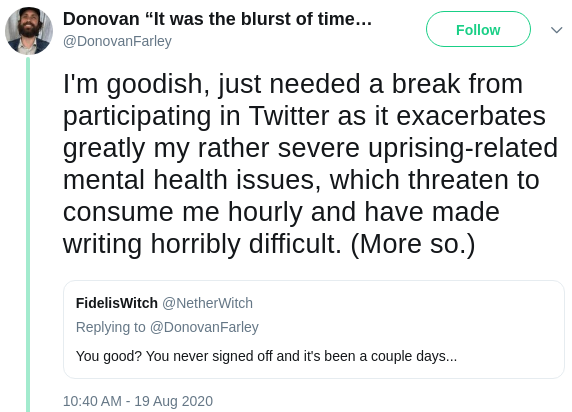Click the Replying to label in the quoted tweet
The height and width of the screenshot is (412, 572).
coord(111,327)
